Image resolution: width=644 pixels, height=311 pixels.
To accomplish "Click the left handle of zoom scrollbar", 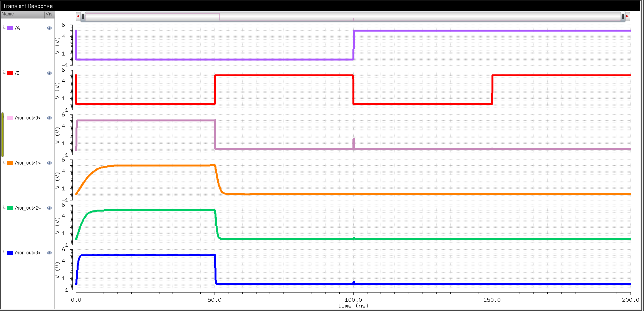I will 83,17.
